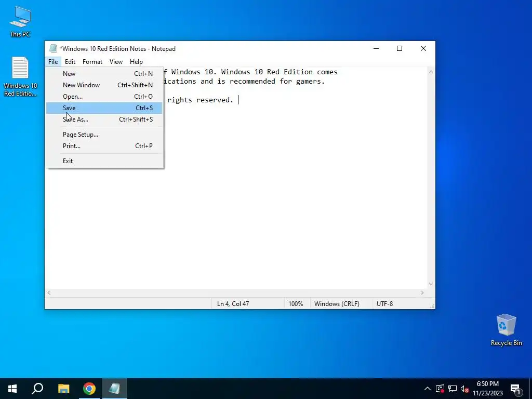Minimize the Notepad window
The image size is (532, 399).
click(x=376, y=48)
